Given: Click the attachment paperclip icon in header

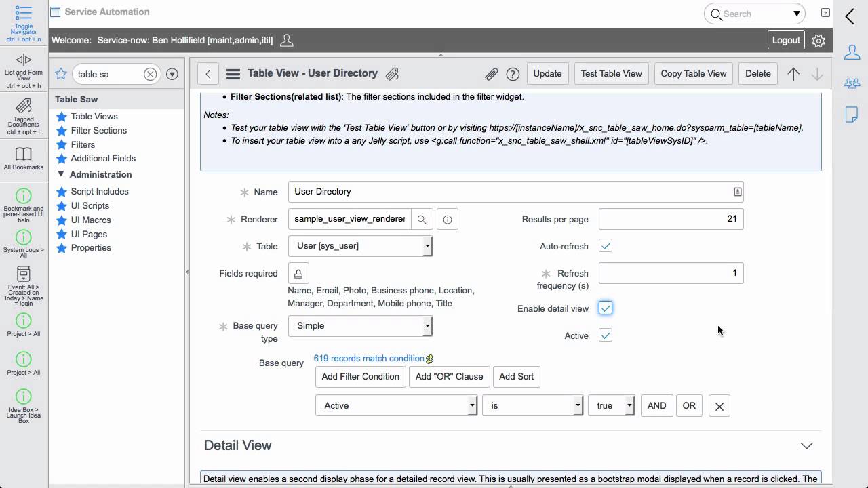Looking at the screenshot, I should pos(491,74).
